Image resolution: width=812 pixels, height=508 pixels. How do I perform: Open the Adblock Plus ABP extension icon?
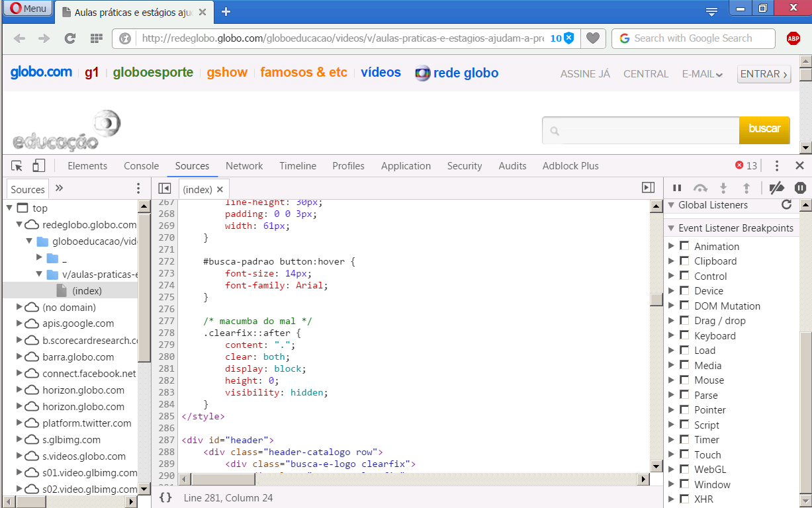pyautogui.click(x=793, y=38)
